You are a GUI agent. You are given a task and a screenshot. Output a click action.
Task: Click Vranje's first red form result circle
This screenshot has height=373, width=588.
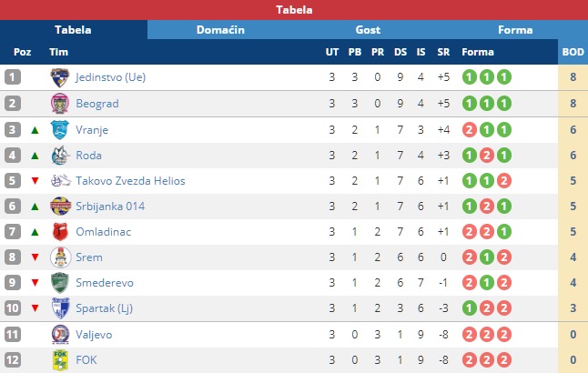[469, 130]
